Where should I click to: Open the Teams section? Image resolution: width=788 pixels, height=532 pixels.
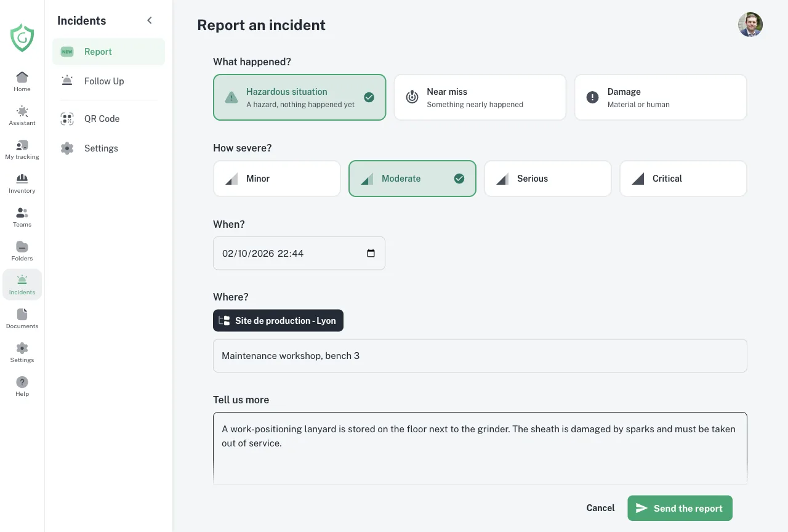coord(22,217)
